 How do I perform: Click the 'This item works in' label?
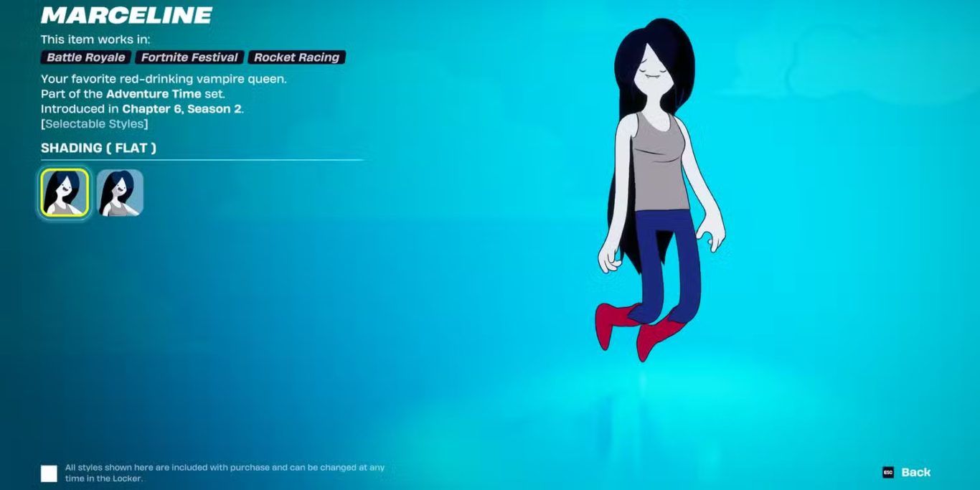[95, 39]
